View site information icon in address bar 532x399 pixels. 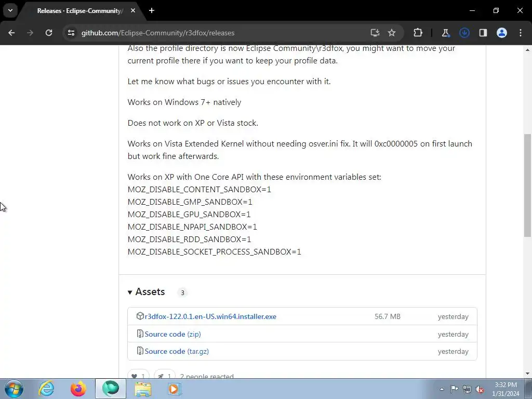pos(71,33)
